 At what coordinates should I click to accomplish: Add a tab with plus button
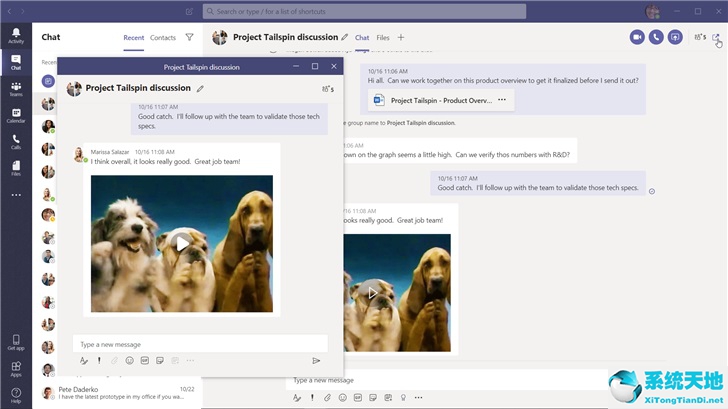click(x=401, y=37)
